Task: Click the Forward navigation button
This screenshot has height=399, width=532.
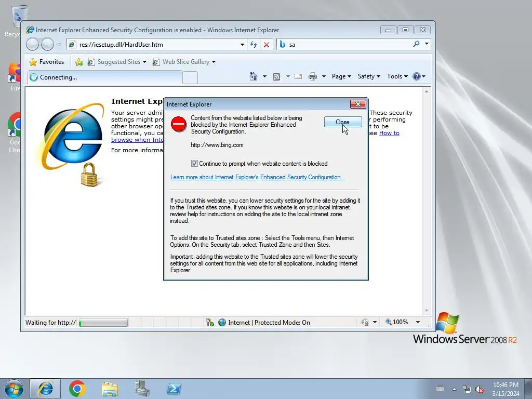Action: pyautogui.click(x=47, y=45)
